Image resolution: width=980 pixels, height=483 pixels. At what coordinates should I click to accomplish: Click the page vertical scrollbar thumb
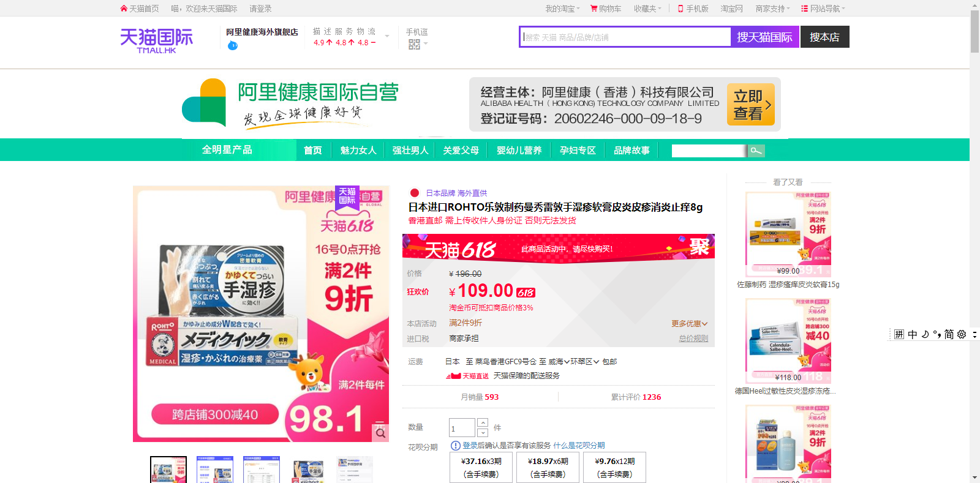click(974, 32)
